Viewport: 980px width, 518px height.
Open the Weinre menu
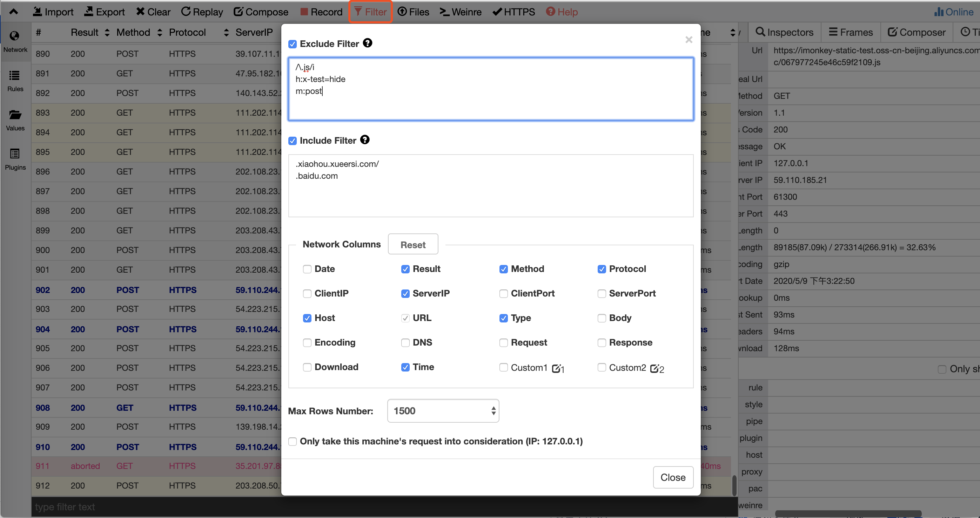pos(460,12)
